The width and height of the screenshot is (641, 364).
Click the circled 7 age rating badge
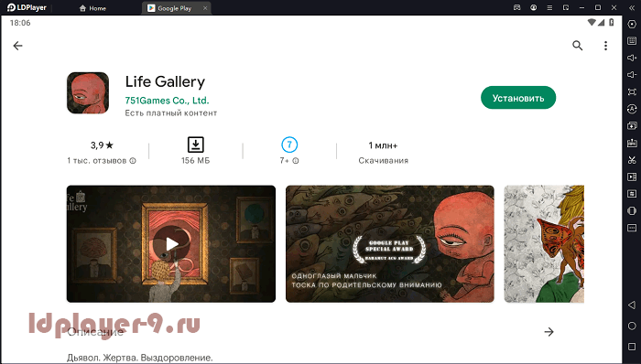point(289,145)
